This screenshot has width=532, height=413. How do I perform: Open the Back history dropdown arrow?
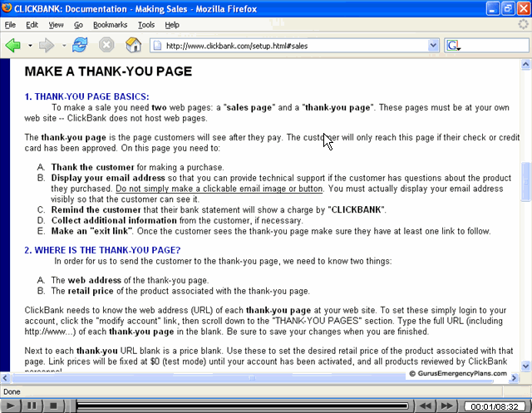tap(30, 45)
